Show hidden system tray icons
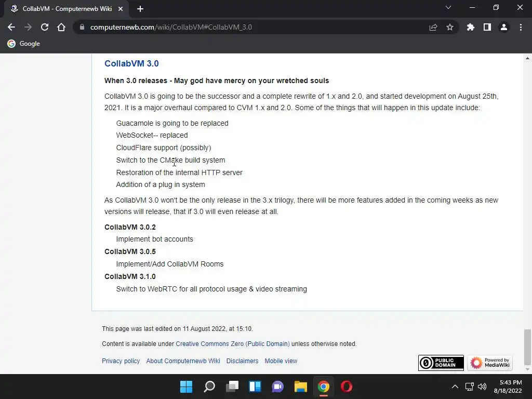This screenshot has height=399, width=532. [x=455, y=387]
